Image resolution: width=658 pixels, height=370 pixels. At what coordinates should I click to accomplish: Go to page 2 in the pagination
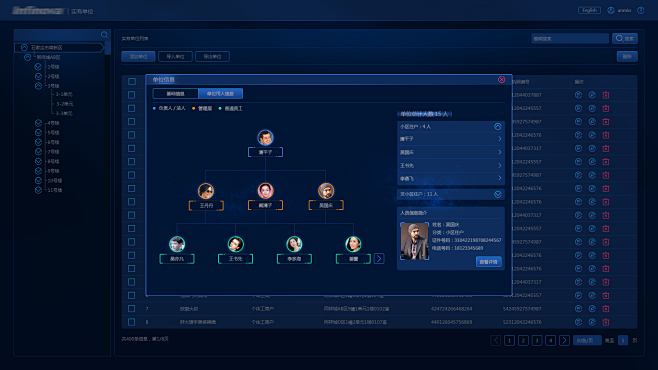523,341
